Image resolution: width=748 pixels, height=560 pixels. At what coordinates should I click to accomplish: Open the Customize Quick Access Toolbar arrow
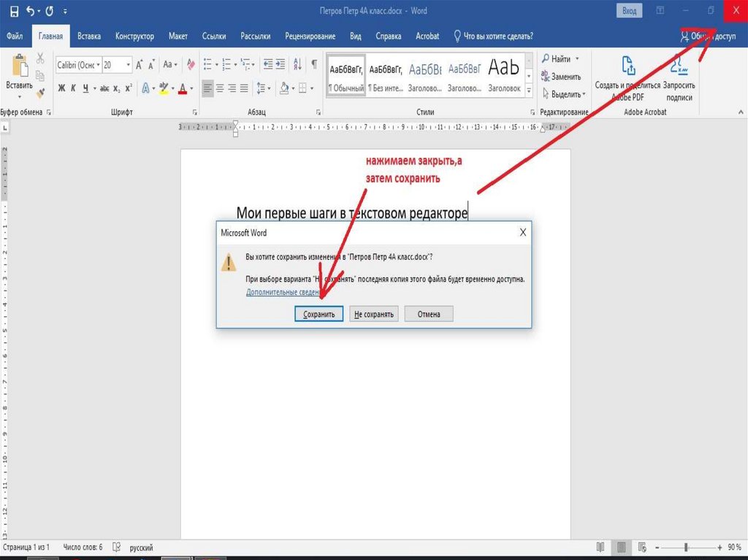(x=65, y=11)
